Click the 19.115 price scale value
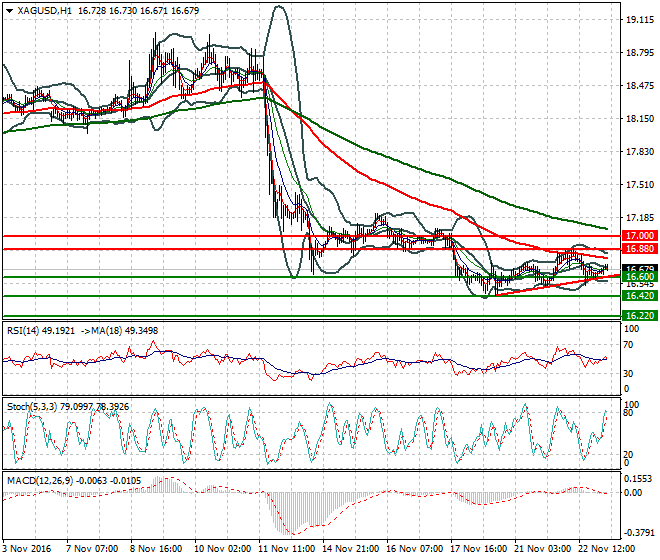Screen dimensions: 660x560 [636, 20]
